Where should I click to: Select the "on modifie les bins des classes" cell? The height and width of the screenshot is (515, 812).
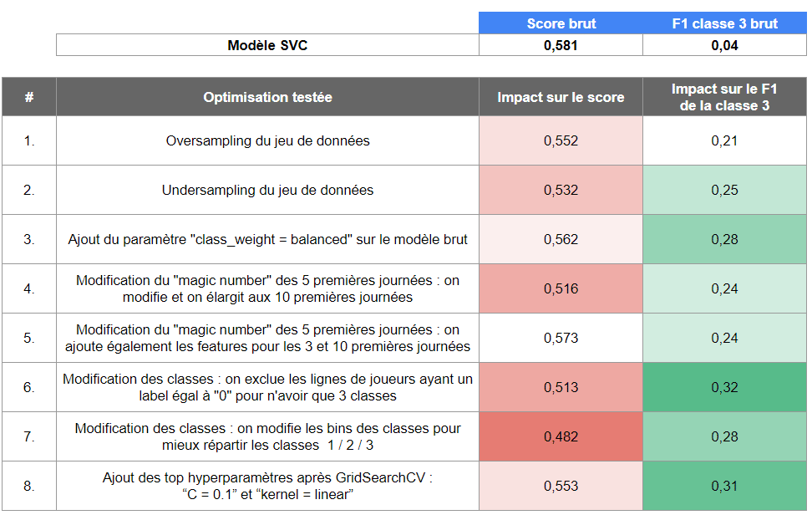click(267, 436)
